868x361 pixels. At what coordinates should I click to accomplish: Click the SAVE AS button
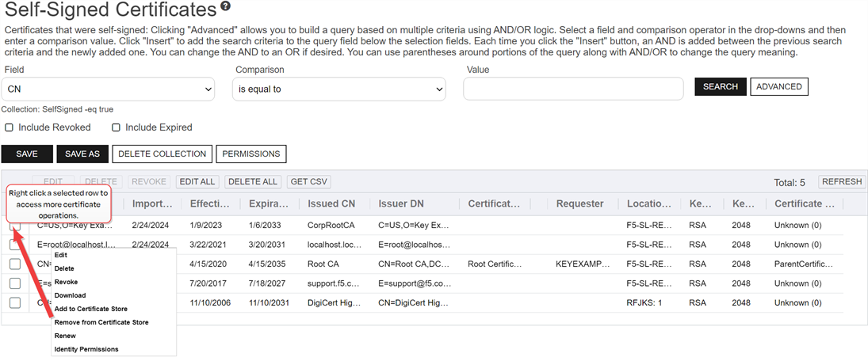[x=82, y=154]
